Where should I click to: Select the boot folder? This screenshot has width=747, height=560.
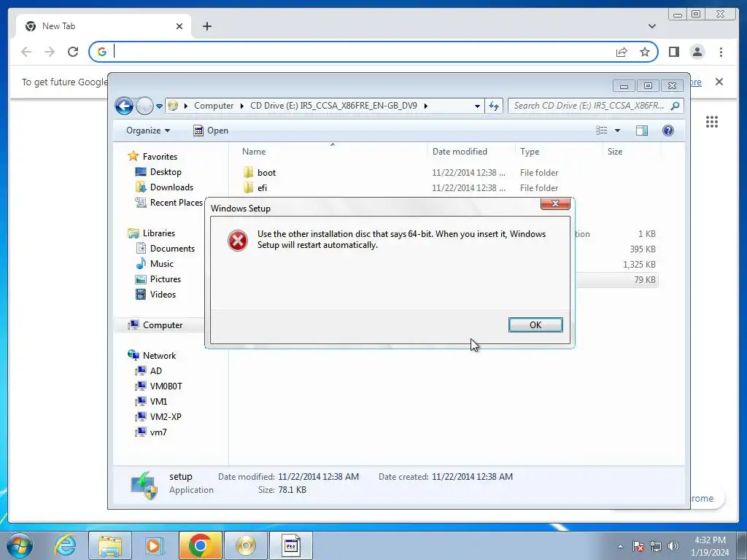[266, 172]
